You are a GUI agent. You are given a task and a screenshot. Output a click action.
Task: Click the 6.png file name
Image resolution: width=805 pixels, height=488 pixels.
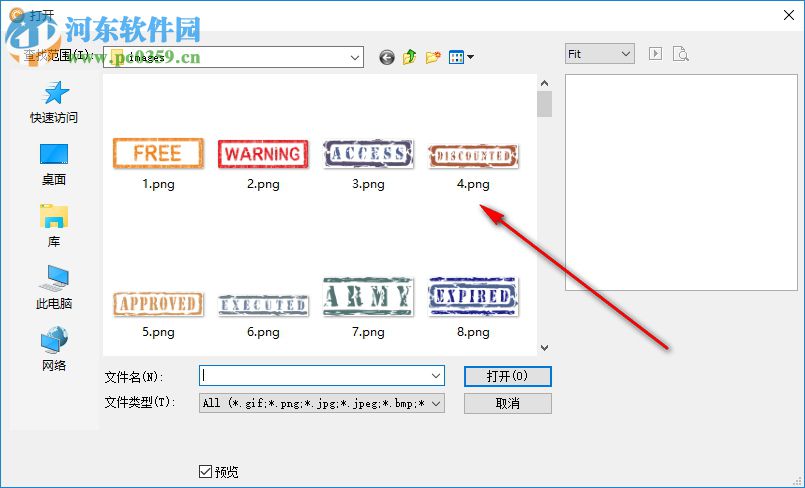263,332
